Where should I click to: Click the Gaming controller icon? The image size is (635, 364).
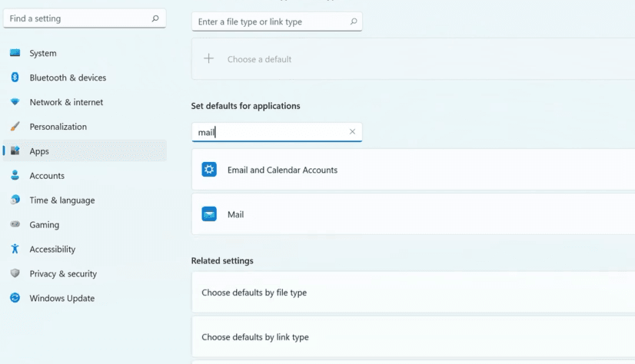click(15, 224)
